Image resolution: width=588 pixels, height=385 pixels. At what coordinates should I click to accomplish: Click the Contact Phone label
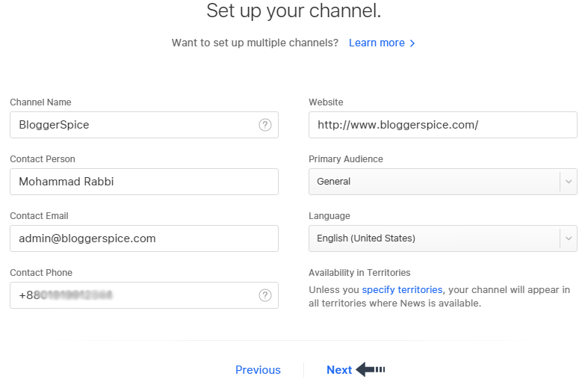[x=41, y=273]
